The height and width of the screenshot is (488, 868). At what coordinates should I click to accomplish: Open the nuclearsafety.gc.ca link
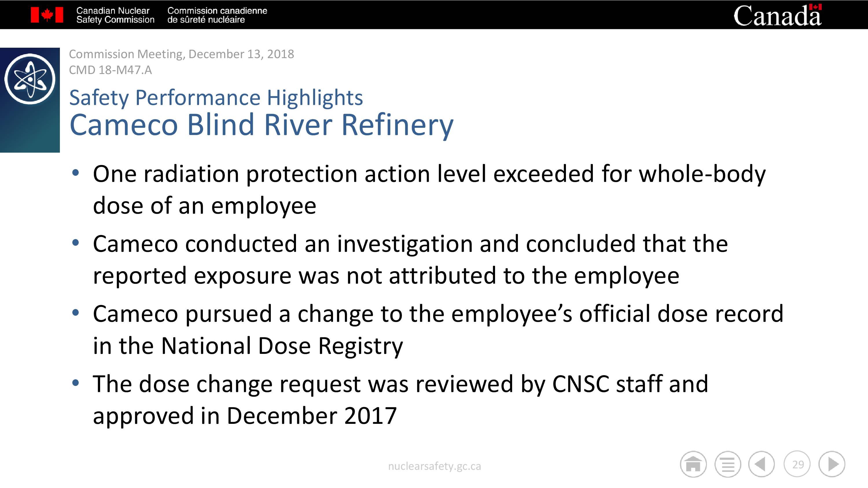pos(434,466)
